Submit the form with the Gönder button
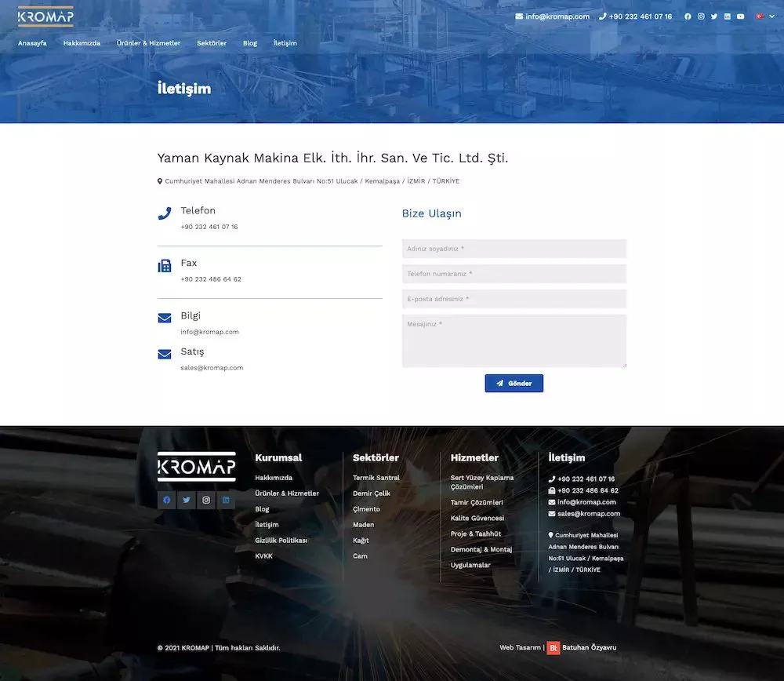Viewport: 784px width, 681px height. (x=514, y=384)
